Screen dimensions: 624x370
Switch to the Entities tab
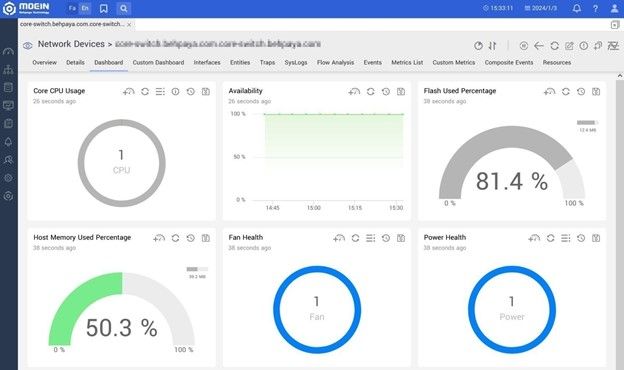[x=240, y=62]
